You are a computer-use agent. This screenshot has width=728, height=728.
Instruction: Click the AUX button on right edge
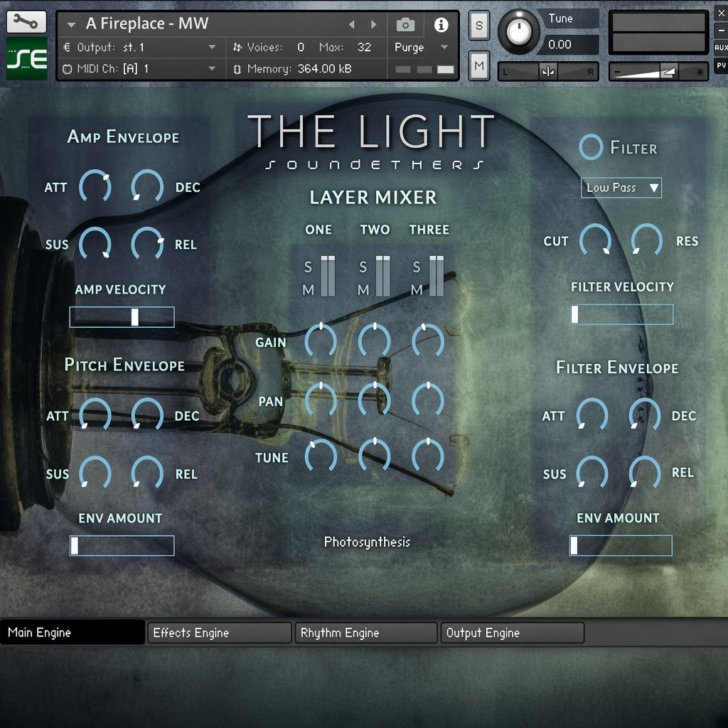tap(721, 48)
